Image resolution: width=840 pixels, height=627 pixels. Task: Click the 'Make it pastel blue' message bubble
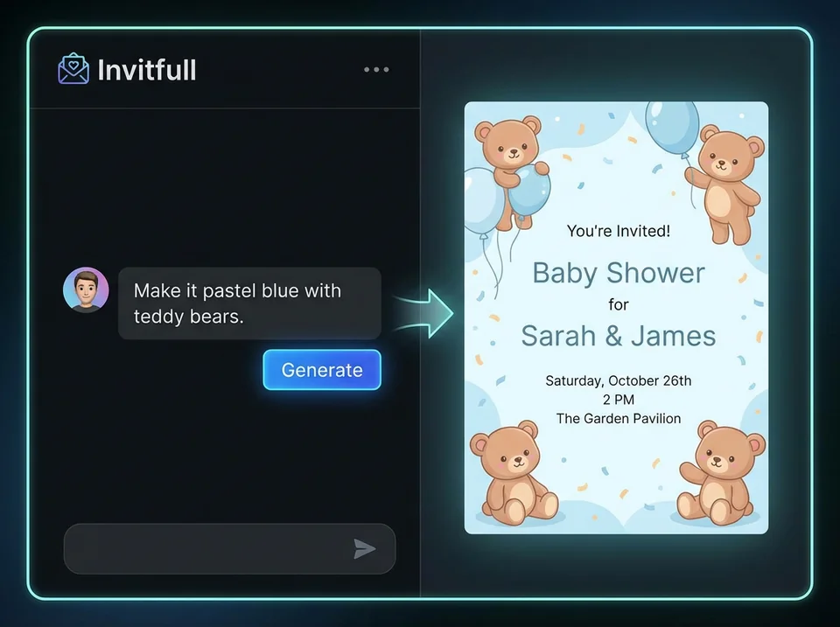point(249,303)
